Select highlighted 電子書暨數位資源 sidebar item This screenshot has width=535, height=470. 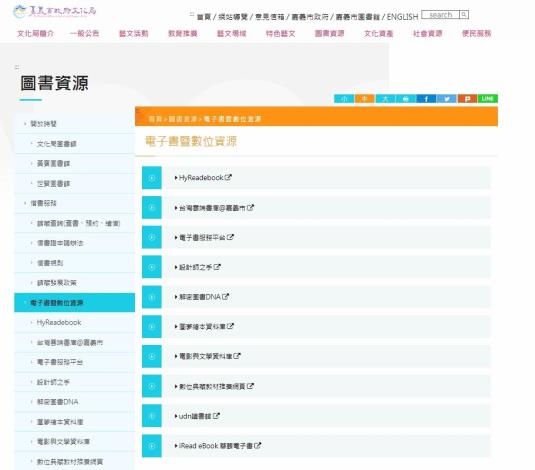pos(74,302)
